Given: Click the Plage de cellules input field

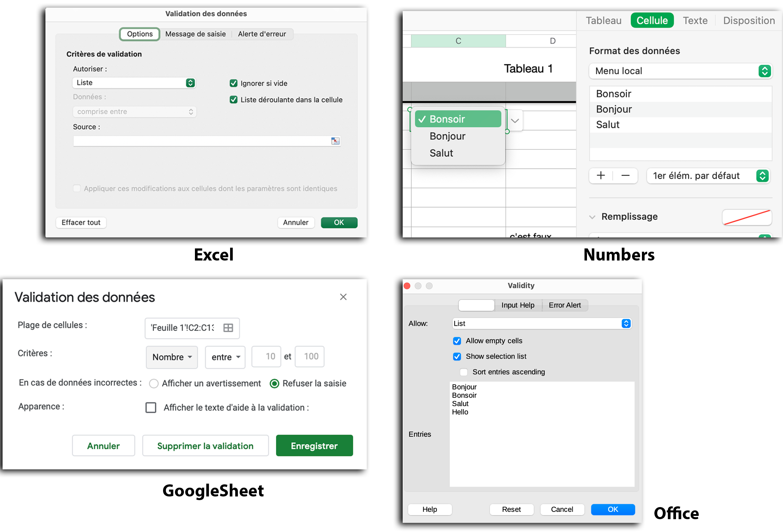Looking at the screenshot, I should pyautogui.click(x=192, y=328).
